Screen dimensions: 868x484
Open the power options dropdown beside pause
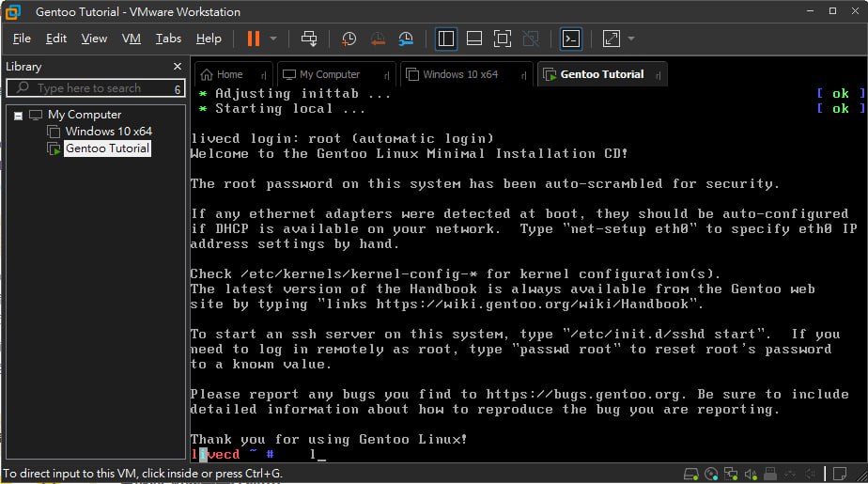pos(273,39)
